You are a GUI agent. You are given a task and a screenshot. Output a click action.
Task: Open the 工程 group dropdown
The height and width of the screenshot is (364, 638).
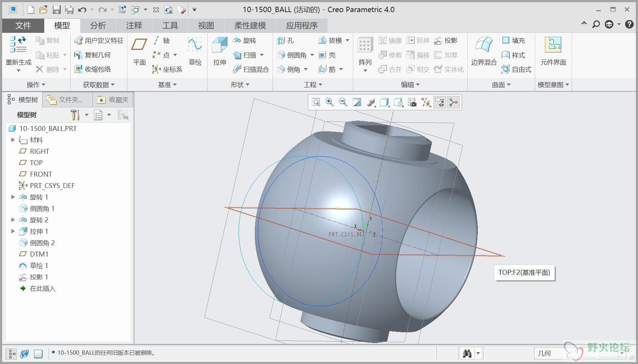coord(313,85)
